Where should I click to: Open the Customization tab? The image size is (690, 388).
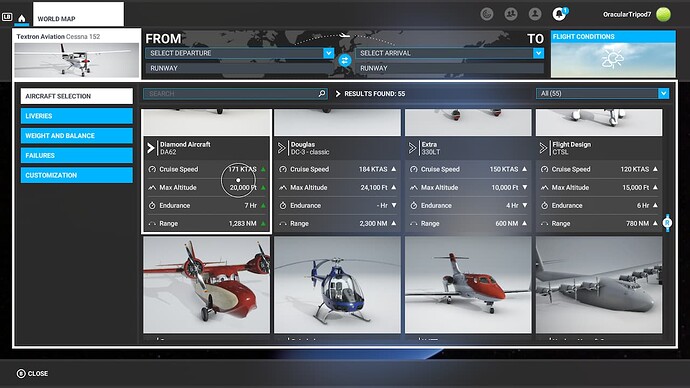pos(77,175)
